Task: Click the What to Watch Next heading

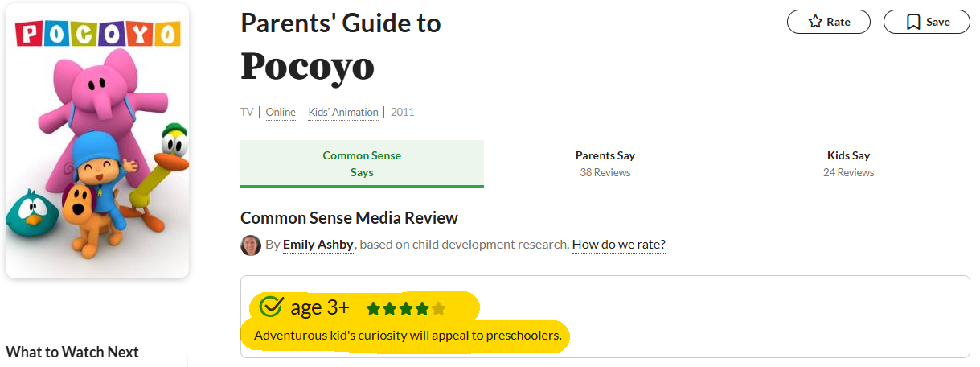Action: click(x=72, y=352)
